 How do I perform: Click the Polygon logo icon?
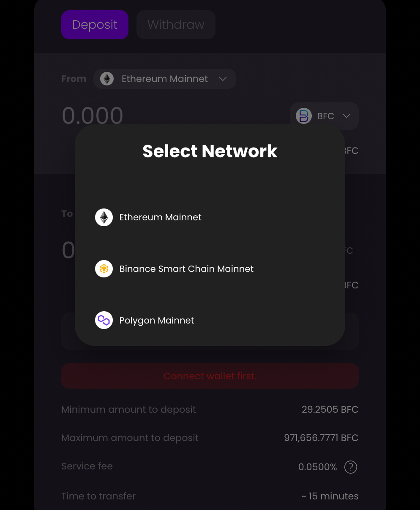tap(104, 321)
